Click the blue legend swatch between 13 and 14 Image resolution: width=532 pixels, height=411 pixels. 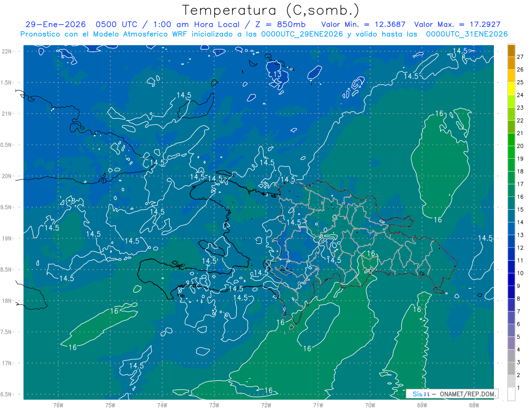(512, 229)
